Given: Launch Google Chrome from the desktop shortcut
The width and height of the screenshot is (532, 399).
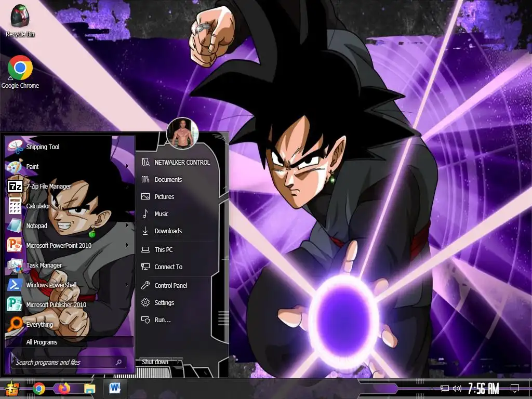Looking at the screenshot, I should tap(20, 72).
